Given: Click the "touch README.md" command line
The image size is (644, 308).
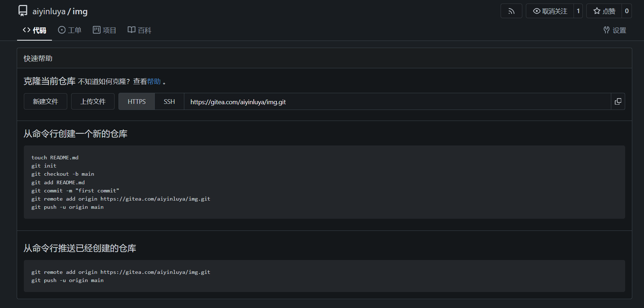Looking at the screenshot, I should click(x=55, y=158).
